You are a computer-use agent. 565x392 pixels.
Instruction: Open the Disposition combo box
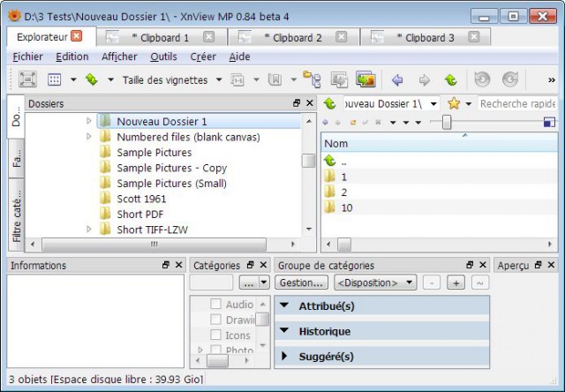click(375, 283)
